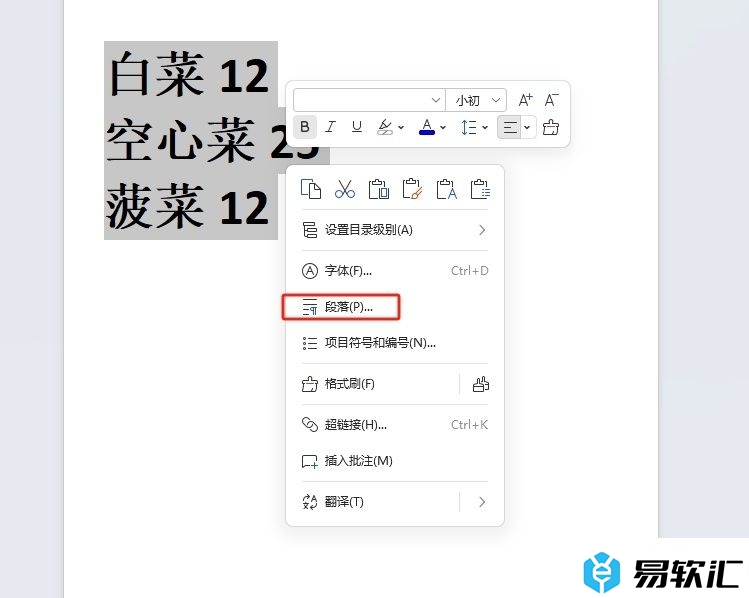Click the text line 空心菜
The image size is (749, 598).
point(181,141)
